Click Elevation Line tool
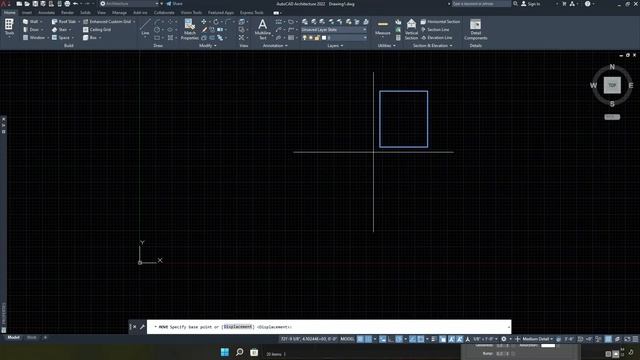Image resolution: width=640 pixels, height=360 pixels. click(x=436, y=38)
